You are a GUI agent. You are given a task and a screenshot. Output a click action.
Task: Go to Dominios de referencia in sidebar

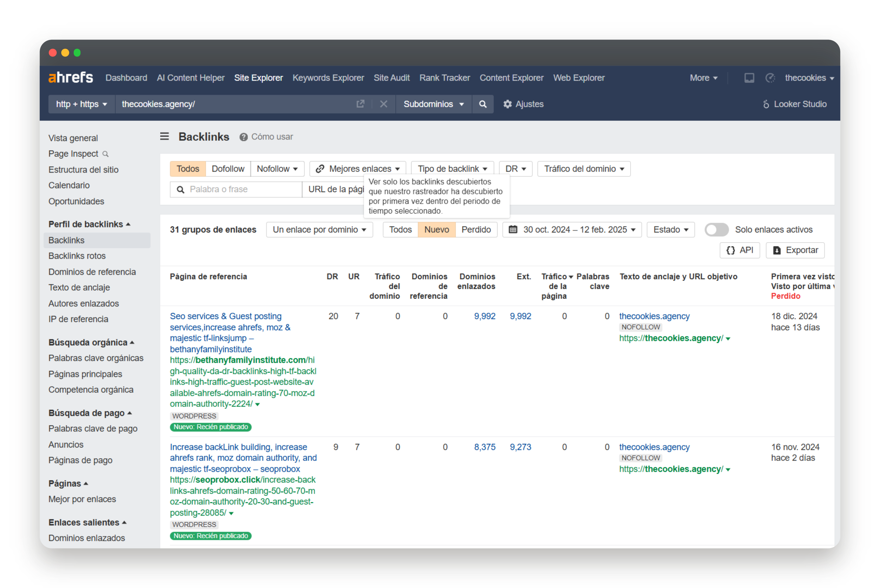92,272
